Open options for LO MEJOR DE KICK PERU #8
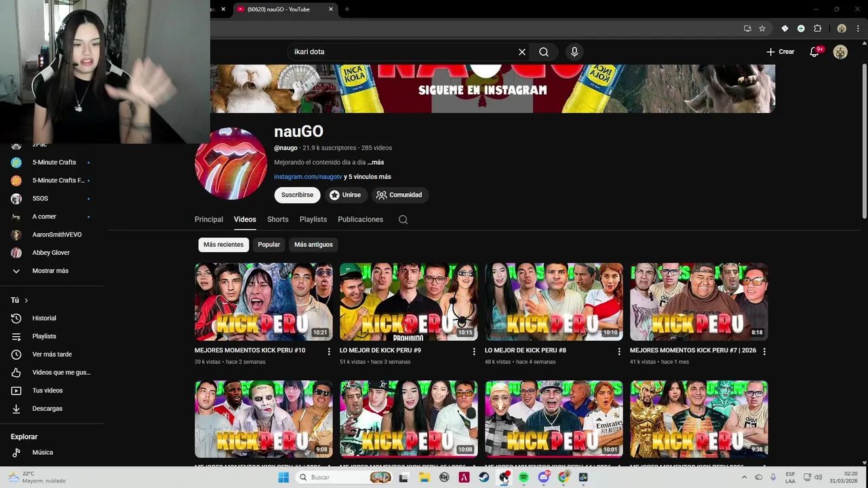868x488 pixels. pos(618,351)
